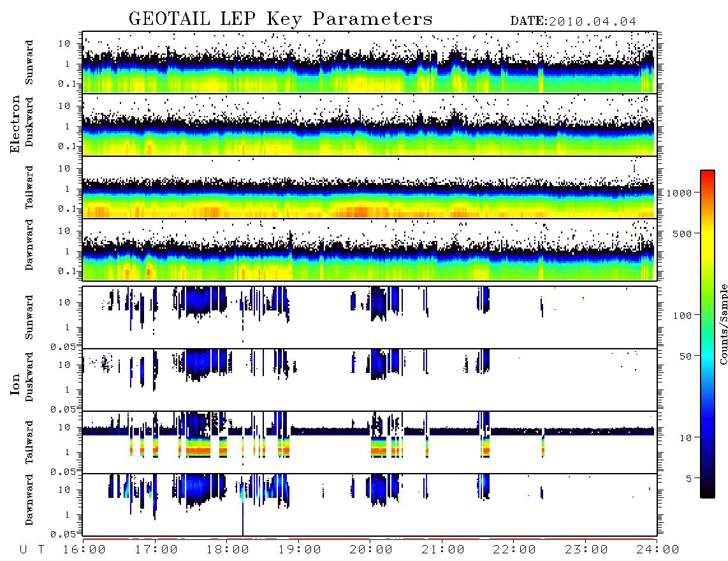This screenshot has width=728, height=561.
Task: Select the "Ion" group axis label
Action: [x=15, y=384]
